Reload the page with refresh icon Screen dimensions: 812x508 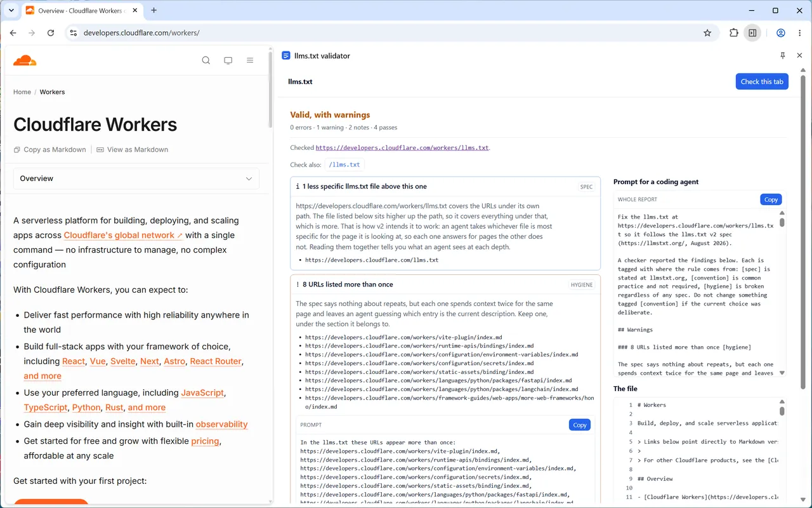click(x=51, y=33)
